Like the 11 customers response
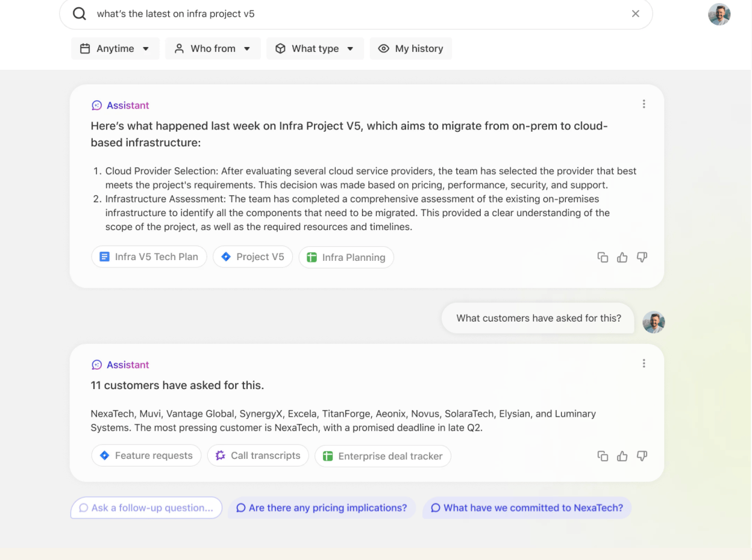The image size is (752, 560). 622,456
